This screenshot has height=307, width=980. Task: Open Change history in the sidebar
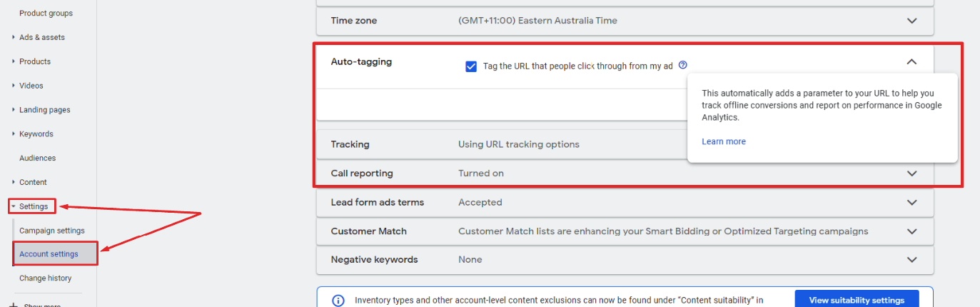pyautogui.click(x=46, y=278)
